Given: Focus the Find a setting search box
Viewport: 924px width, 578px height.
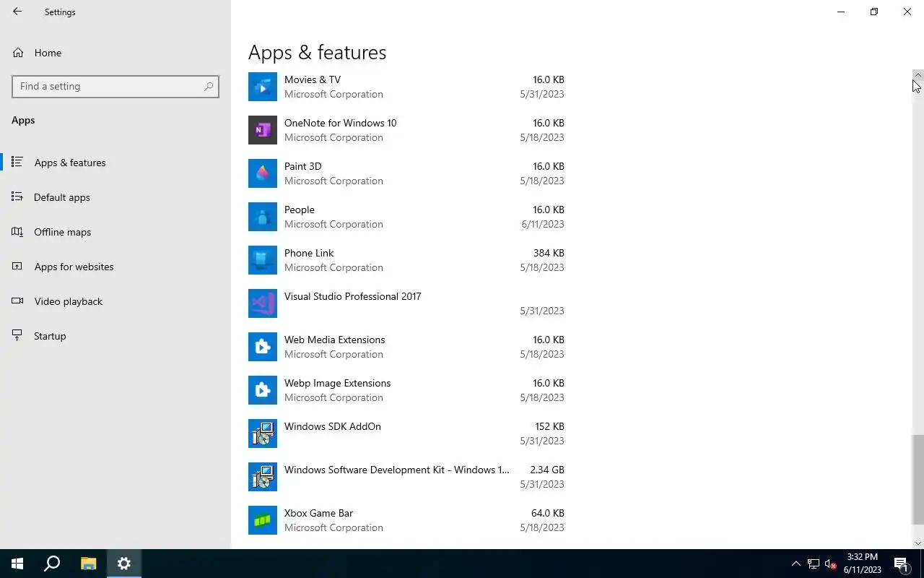Looking at the screenshot, I should pos(115,86).
